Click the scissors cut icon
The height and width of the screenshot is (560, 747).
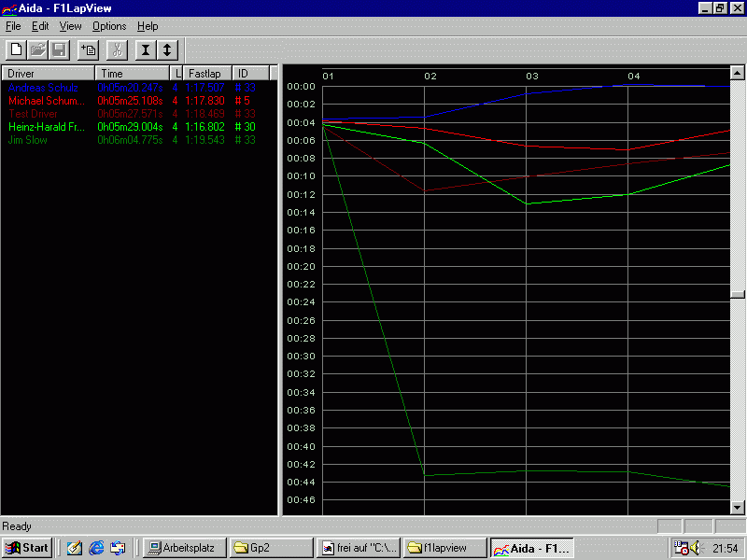[x=118, y=49]
